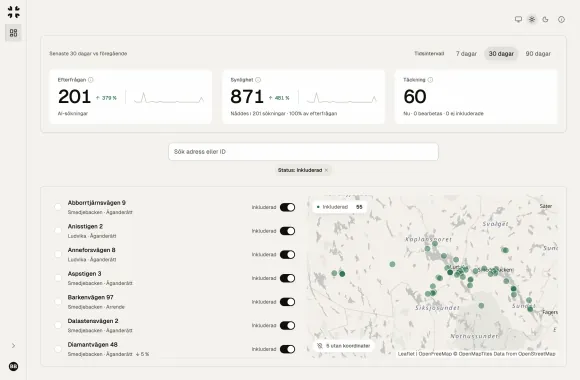The width and height of the screenshot is (580, 380).
Task: Switch to dark mode moon icon
Action: (545, 19)
